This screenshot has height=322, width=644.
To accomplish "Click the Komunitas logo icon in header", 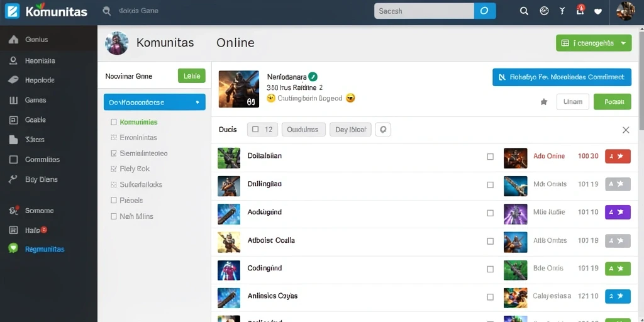I will [x=12, y=11].
